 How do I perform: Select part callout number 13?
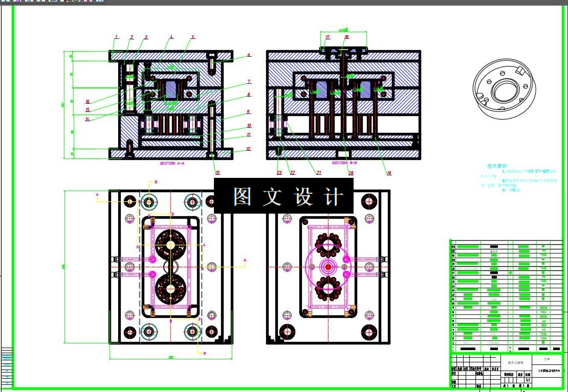(217, 173)
